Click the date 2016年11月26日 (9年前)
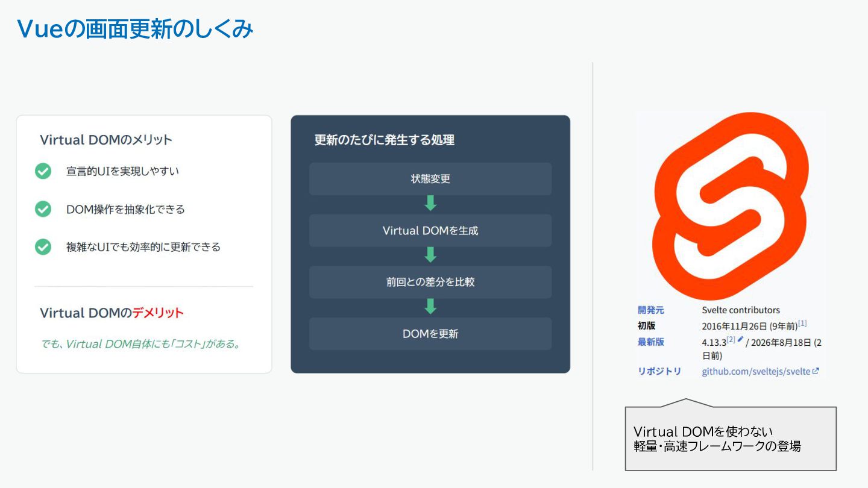The width and height of the screenshot is (868, 488). coord(749,326)
